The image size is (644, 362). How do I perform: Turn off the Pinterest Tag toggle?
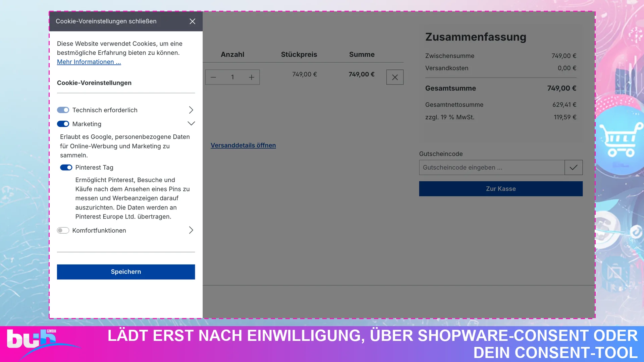[x=66, y=168]
